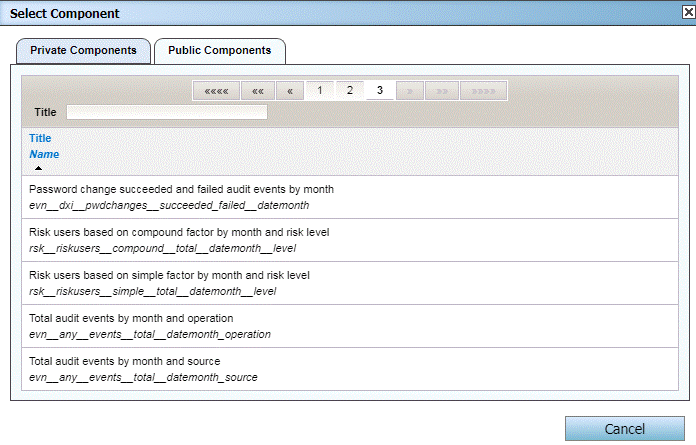
Task: Click the ascending sort arrow under Name
Action: click(38, 168)
